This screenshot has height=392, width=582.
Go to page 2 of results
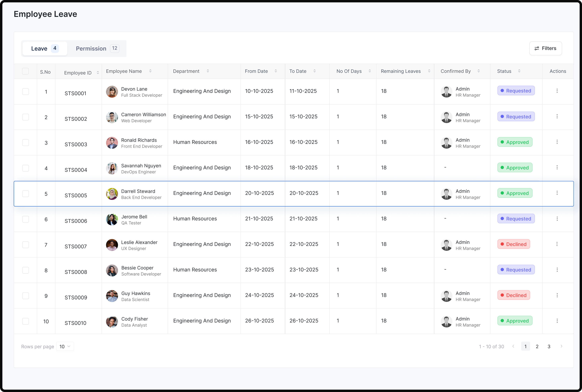point(537,346)
